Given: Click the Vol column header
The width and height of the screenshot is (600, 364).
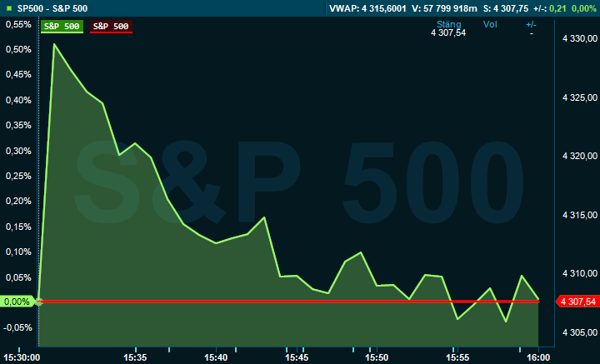Looking at the screenshot, I should 490,24.
